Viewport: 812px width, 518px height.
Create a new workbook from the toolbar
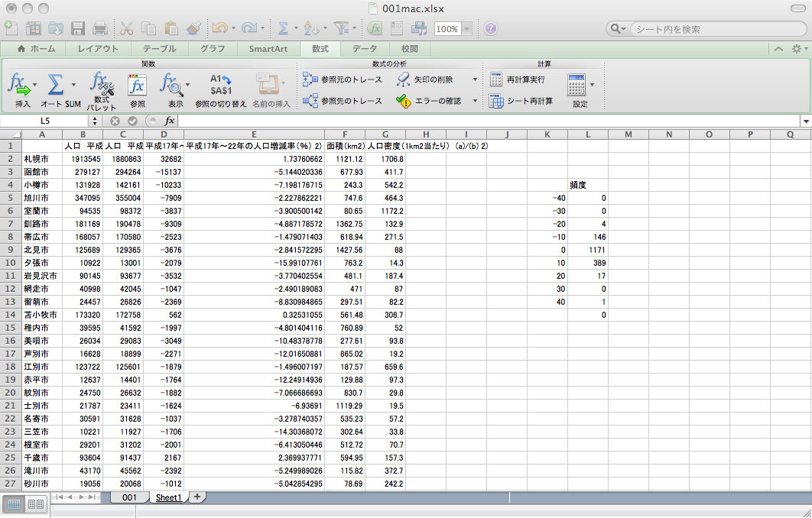pyautogui.click(x=11, y=28)
